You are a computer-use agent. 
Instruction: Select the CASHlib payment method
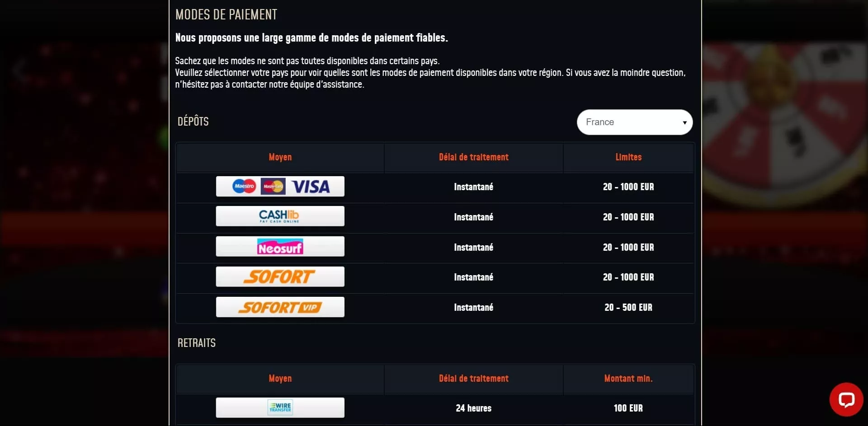[280, 216]
